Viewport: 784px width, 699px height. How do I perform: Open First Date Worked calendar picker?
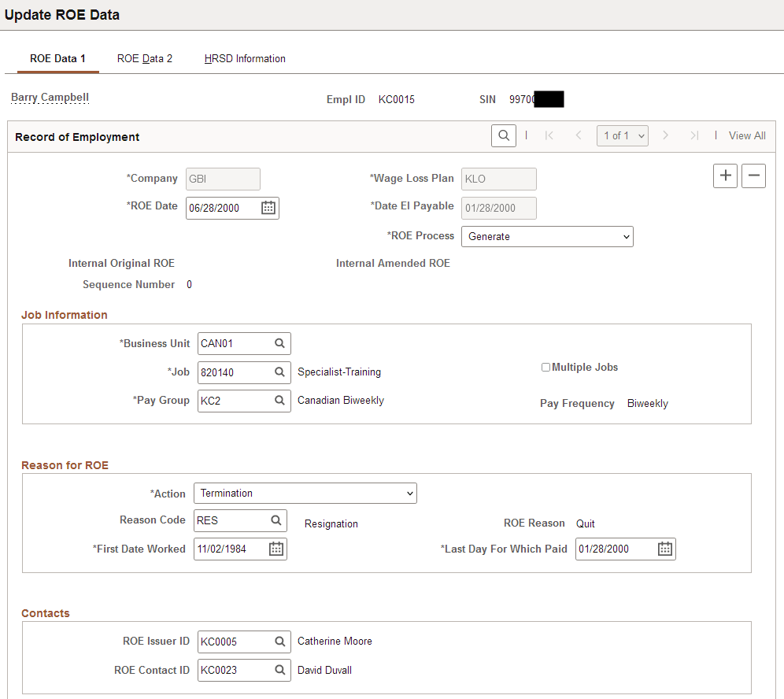[276, 549]
